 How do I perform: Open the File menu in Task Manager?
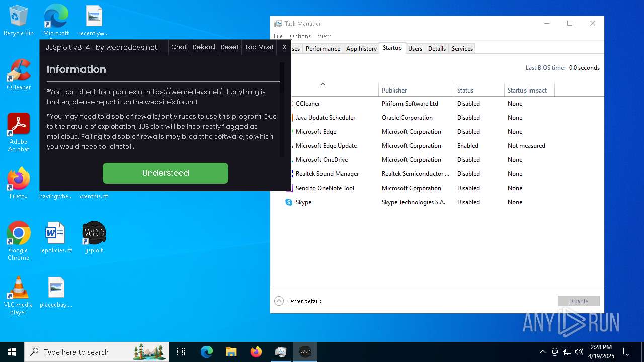(x=278, y=36)
